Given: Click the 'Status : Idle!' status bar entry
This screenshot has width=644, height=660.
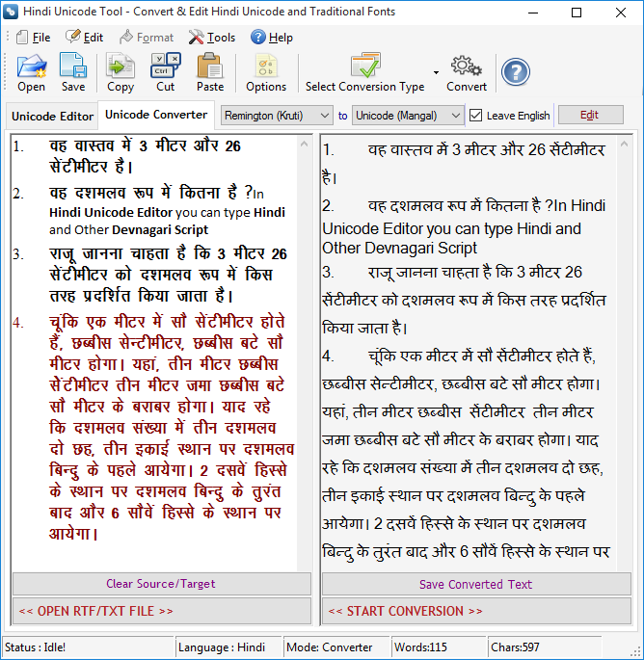Looking at the screenshot, I should 89,647.
